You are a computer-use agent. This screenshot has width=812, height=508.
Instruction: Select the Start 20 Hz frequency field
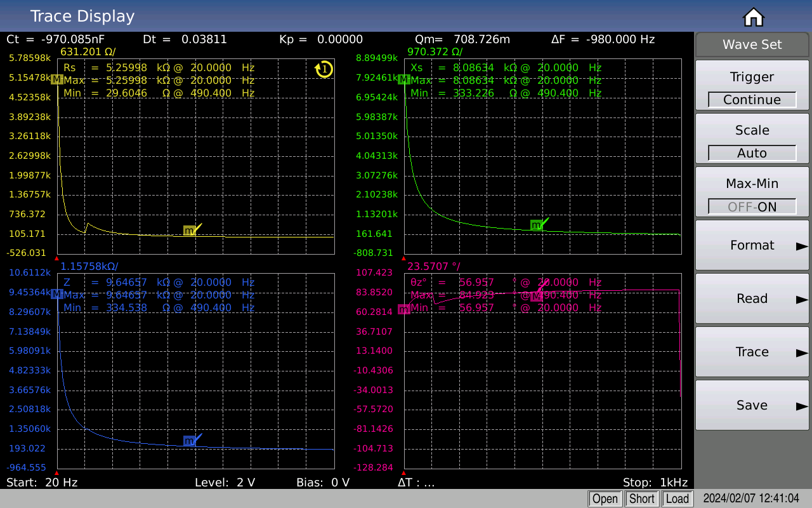(42, 483)
